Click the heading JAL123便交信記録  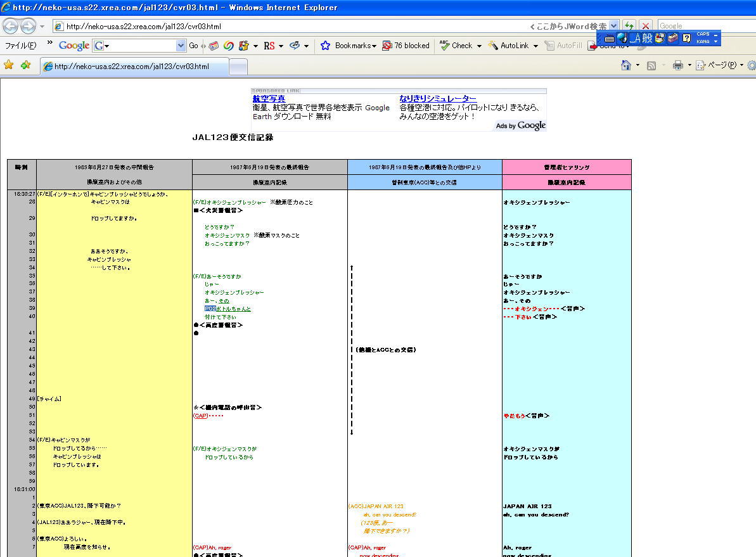(x=233, y=137)
